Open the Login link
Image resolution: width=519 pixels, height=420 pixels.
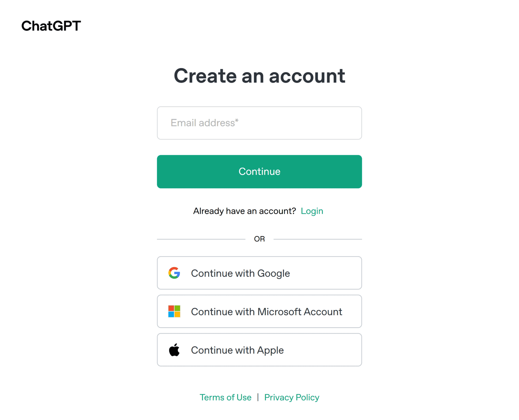click(312, 211)
